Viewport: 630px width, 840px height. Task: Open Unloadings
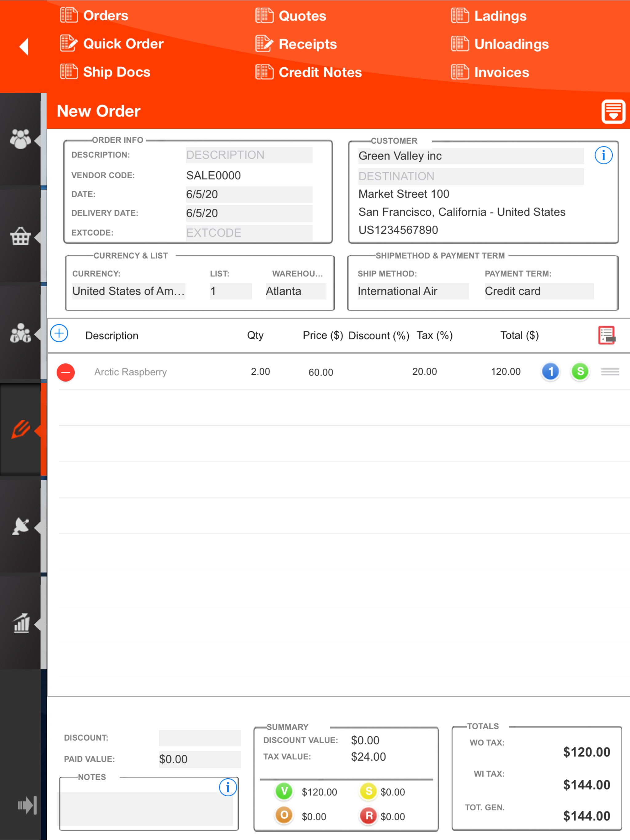500,44
